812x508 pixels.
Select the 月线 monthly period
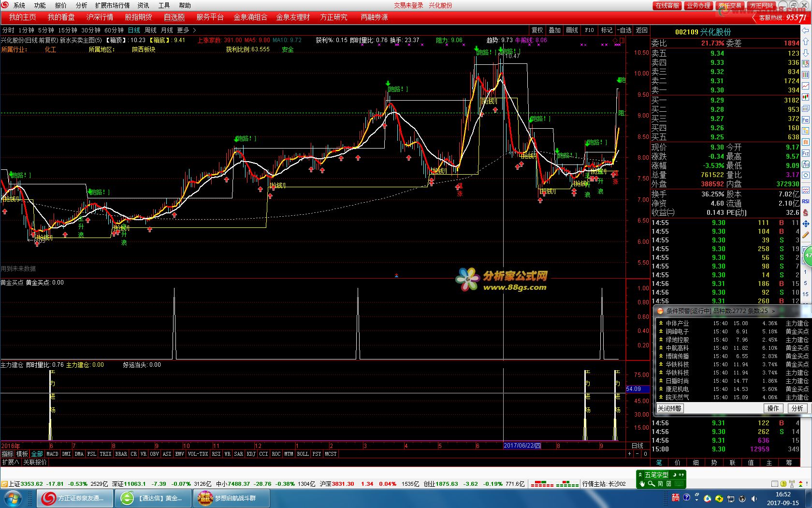(x=167, y=30)
